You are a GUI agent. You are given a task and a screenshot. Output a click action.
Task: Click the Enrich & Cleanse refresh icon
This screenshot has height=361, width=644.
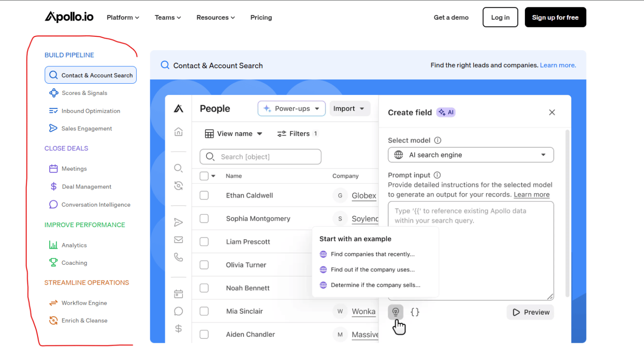[53, 320]
